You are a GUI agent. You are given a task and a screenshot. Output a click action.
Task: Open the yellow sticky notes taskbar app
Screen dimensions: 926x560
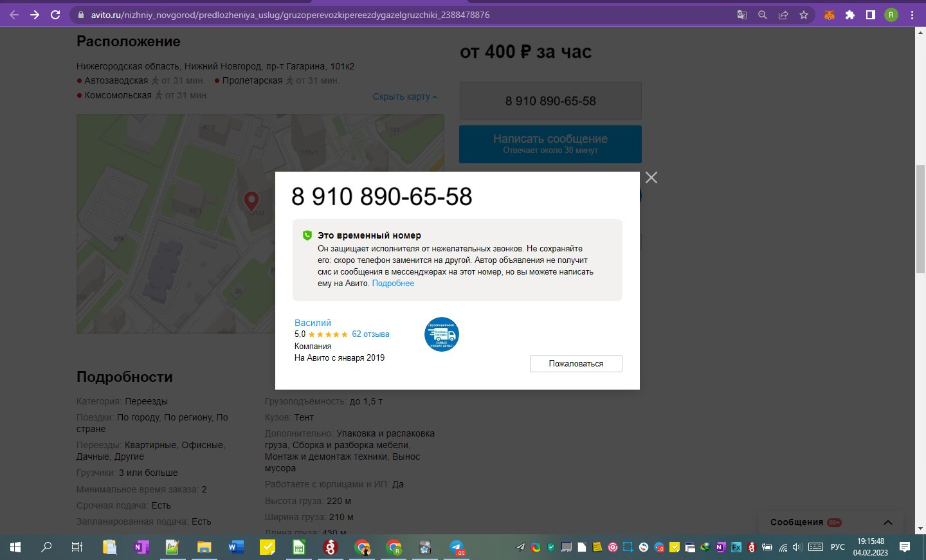268,547
